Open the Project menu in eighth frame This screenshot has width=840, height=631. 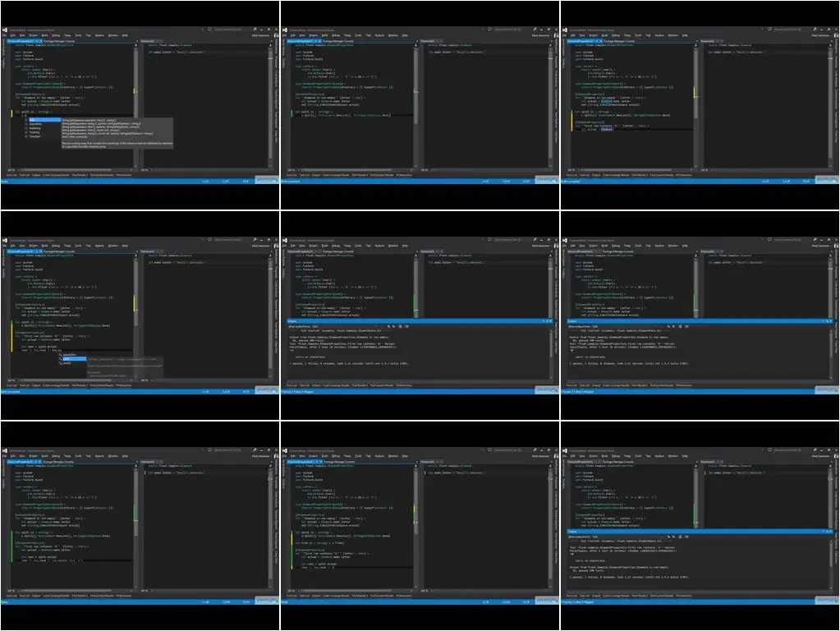click(314, 456)
